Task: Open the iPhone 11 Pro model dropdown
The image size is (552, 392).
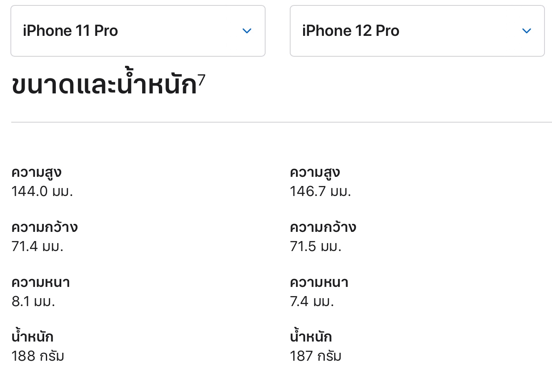Action: click(x=138, y=31)
